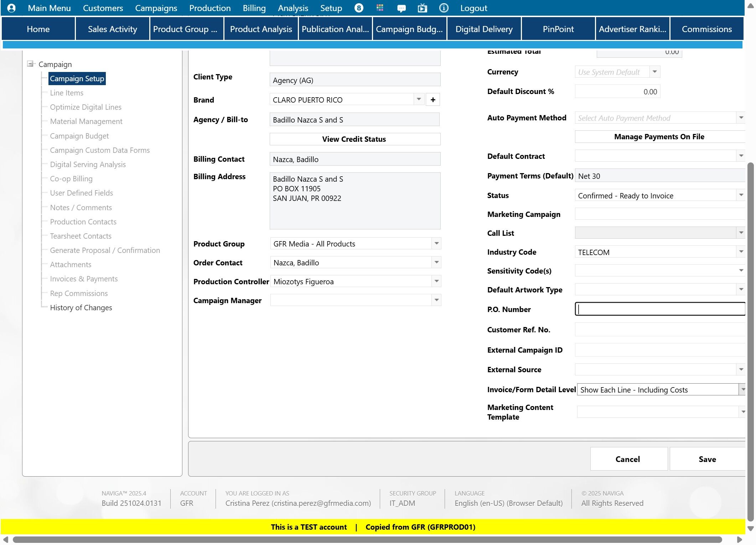This screenshot has width=756, height=545.
Task: Open the Campaign Manager dropdown
Action: click(436, 300)
